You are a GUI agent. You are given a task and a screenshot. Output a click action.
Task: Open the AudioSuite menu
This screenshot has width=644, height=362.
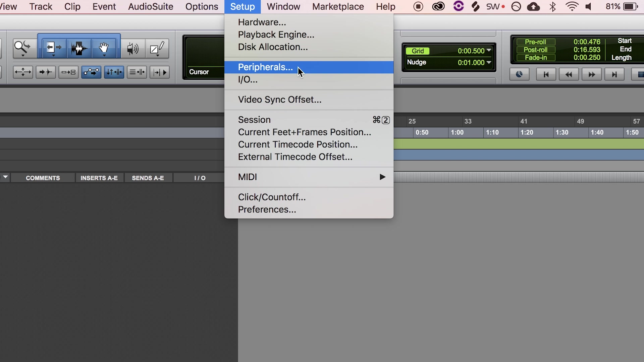coord(151,7)
